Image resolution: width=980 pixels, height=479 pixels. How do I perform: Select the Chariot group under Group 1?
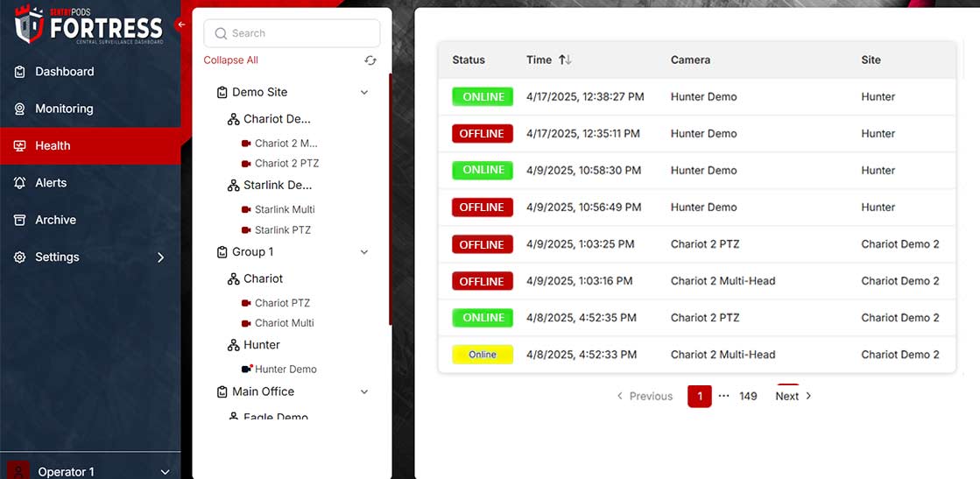point(263,278)
